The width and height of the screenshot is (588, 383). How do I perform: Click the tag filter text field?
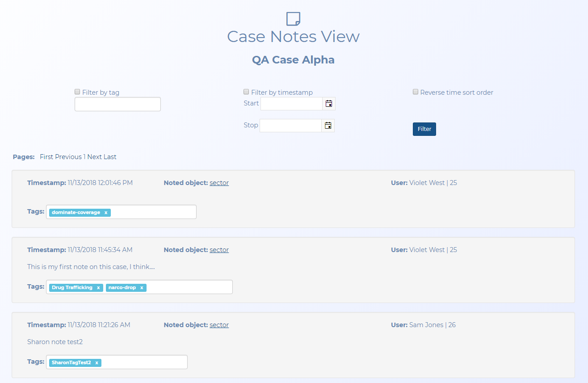118,104
